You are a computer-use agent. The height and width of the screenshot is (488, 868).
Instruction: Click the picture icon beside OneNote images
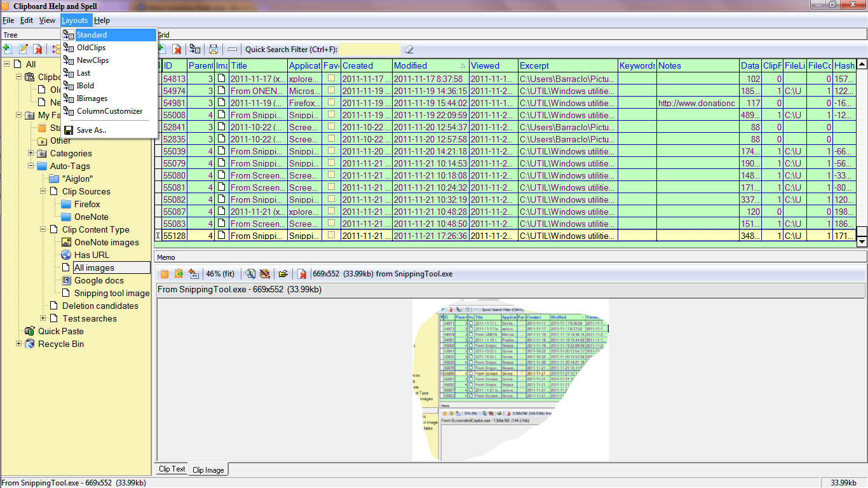point(66,242)
